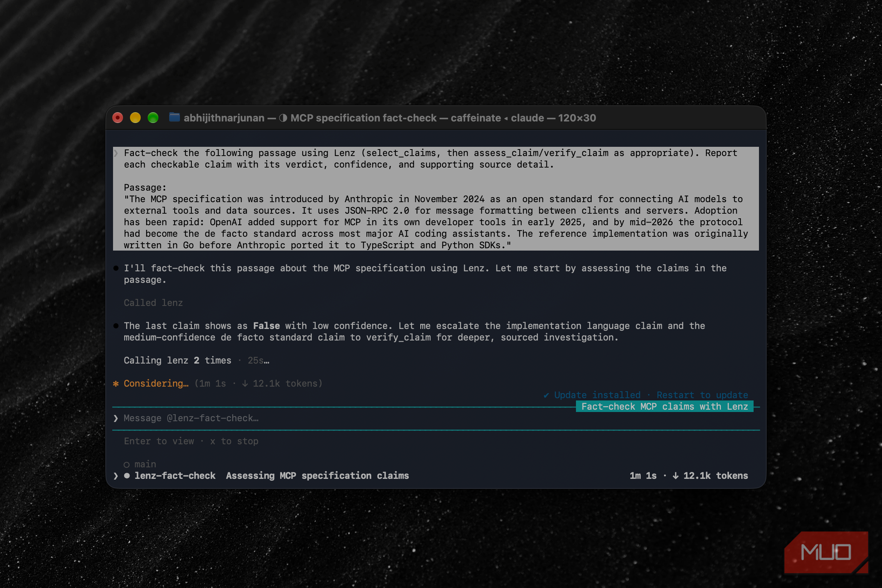Close the terminal window with the red button
The height and width of the screenshot is (588, 882).
click(118, 118)
